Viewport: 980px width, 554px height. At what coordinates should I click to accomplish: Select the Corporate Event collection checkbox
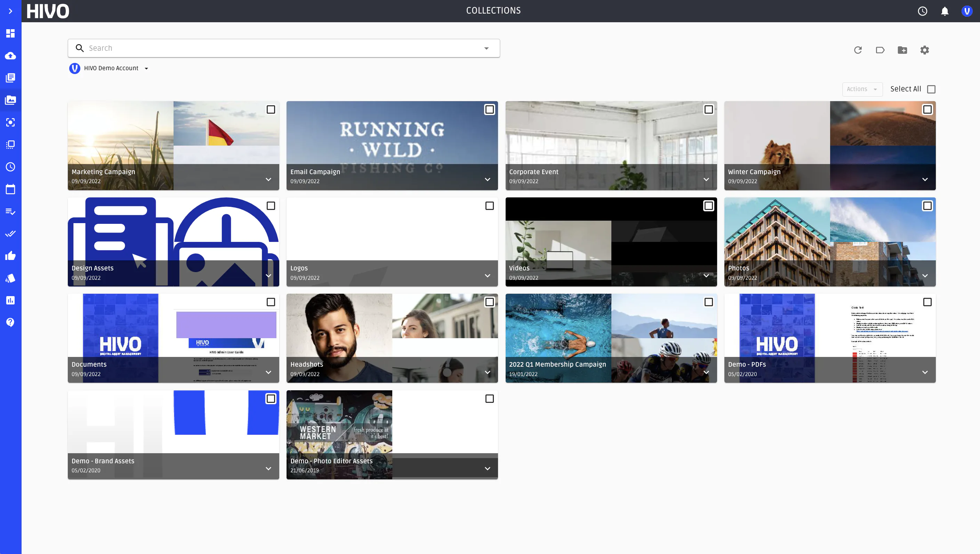[x=708, y=109]
